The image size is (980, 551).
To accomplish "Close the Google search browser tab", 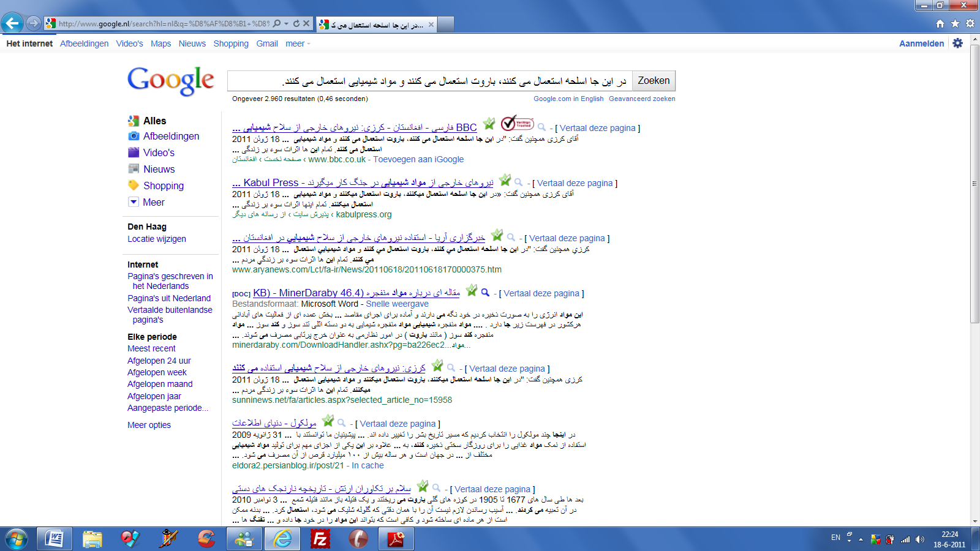I will pos(431,24).
